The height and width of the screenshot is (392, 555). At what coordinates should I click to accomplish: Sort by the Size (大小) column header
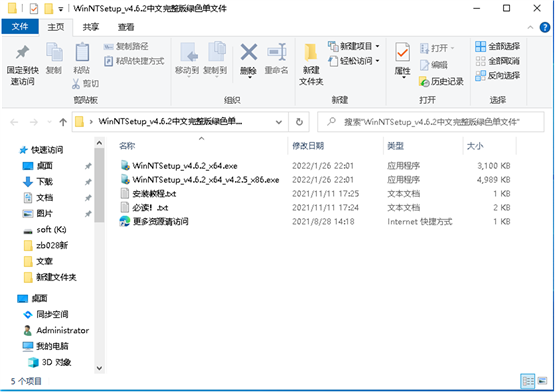tap(475, 146)
